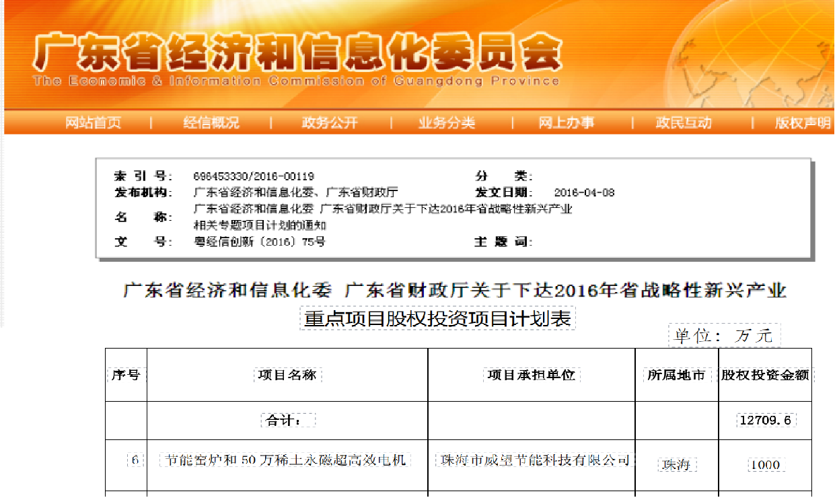Viewport: 837px width, 504px height.
Task: Click the 网上办事 navigation link
Action: (566, 123)
